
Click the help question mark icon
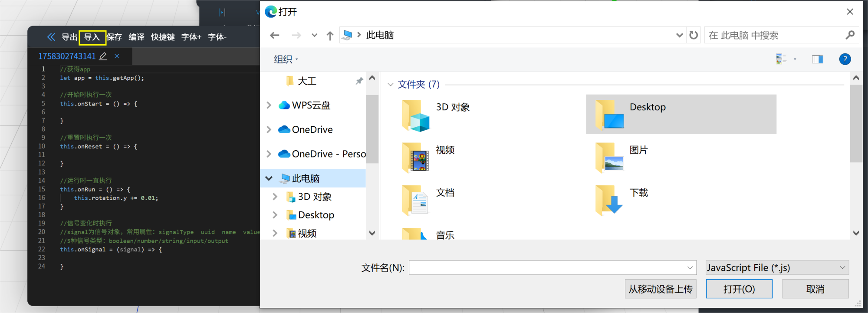845,59
